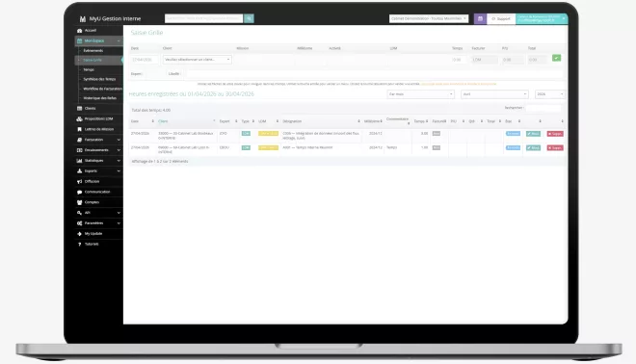Click the Support button in header
Viewport: 636px width, 364px height.
coord(501,18)
